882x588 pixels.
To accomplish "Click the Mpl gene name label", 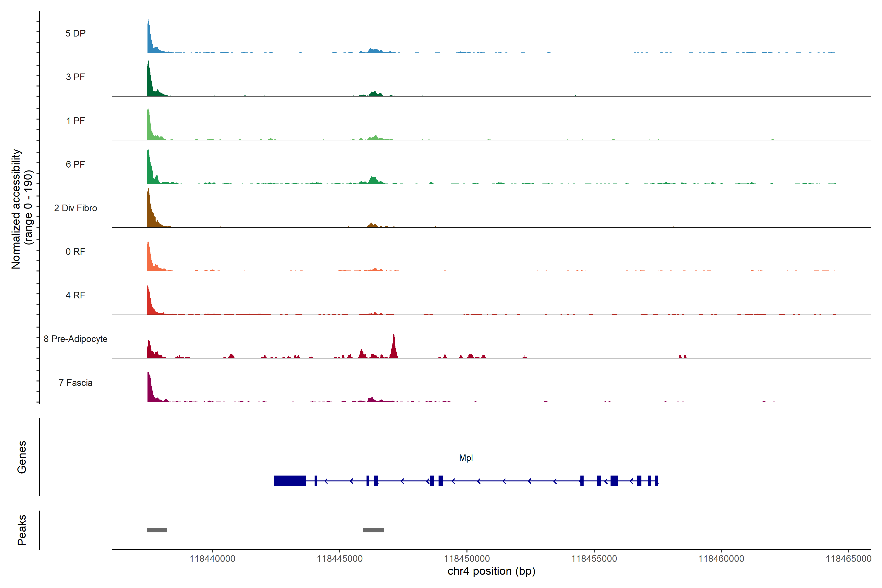I will pos(466,458).
